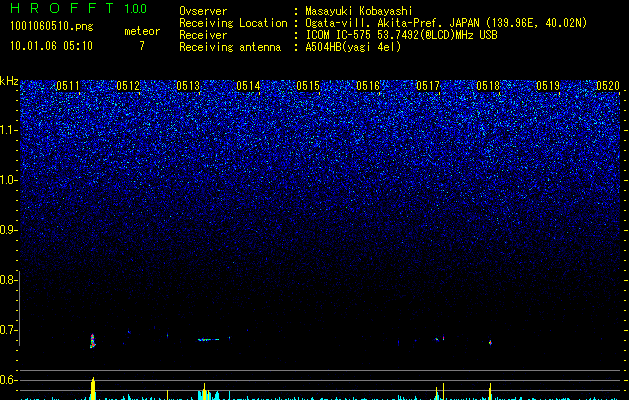Click the 0518 time marker
Viewport: 629px width, 400px height.
(x=488, y=86)
